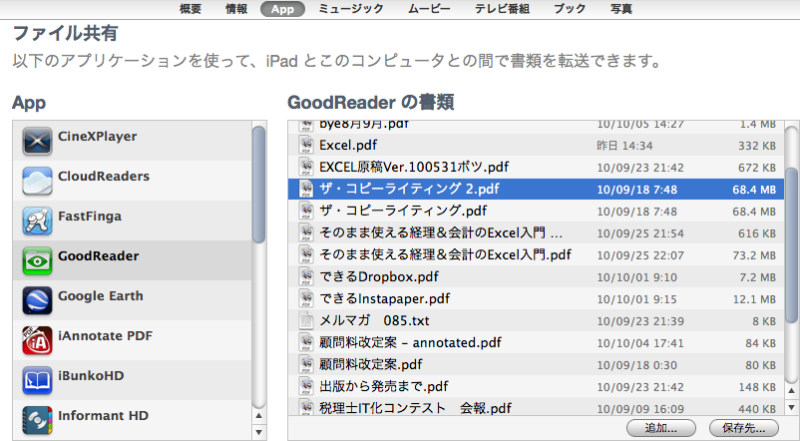Switch to the 情報 tab
The width and height of the screenshot is (800, 441).
237,9
